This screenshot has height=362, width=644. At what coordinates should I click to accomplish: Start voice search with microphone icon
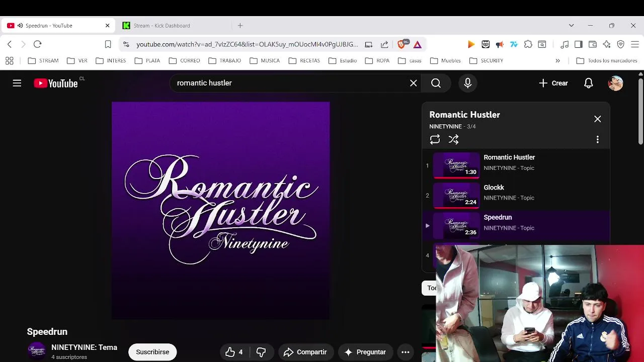point(468,83)
